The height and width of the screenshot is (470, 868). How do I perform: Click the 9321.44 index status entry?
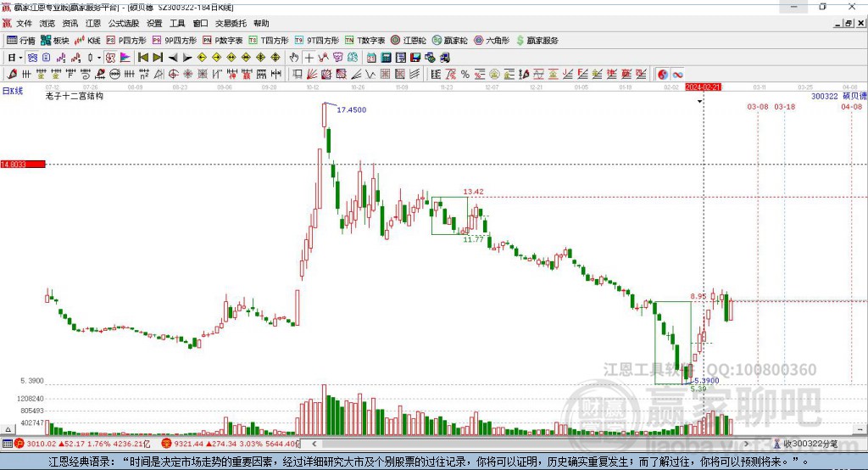pyautogui.click(x=231, y=444)
